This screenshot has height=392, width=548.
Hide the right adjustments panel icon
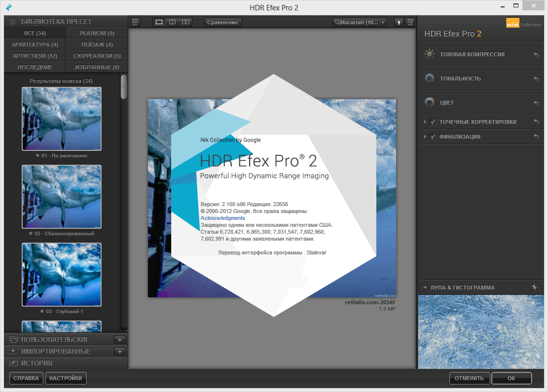(x=409, y=22)
